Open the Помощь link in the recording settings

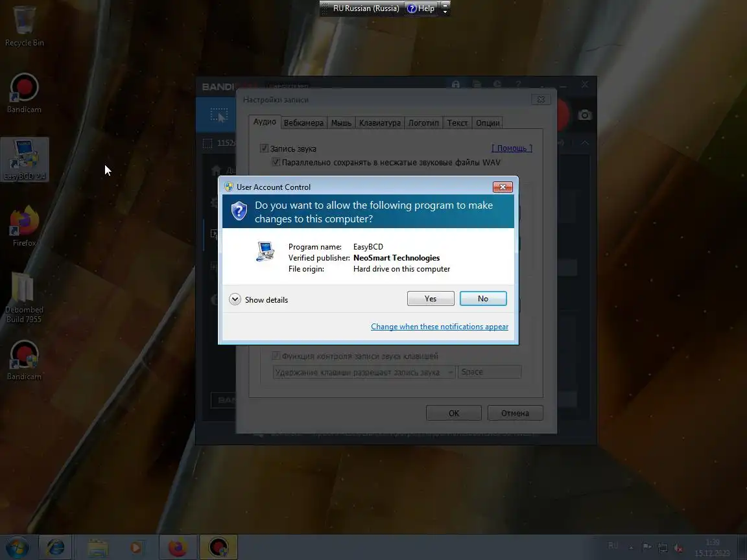(512, 148)
